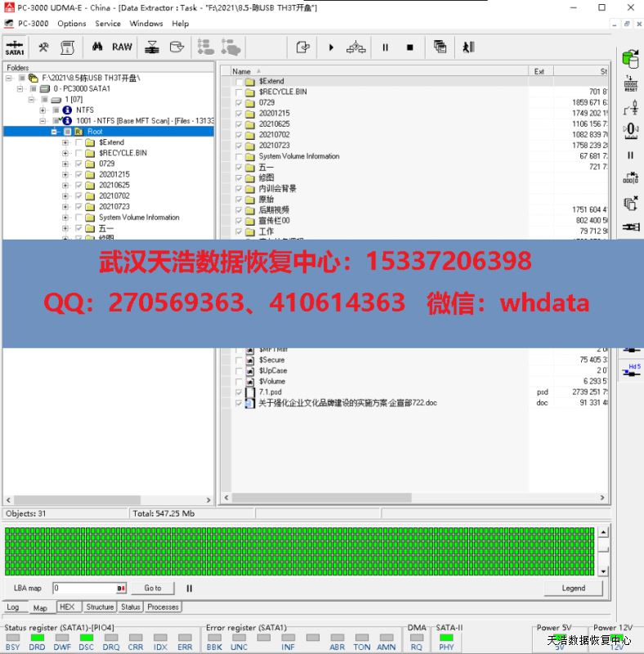Click the binoculars search icon
644x654 pixels.
[x=96, y=47]
